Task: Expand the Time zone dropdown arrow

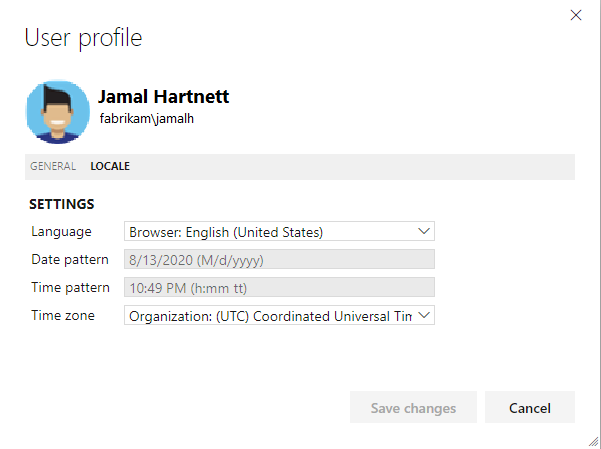Action: [424, 315]
